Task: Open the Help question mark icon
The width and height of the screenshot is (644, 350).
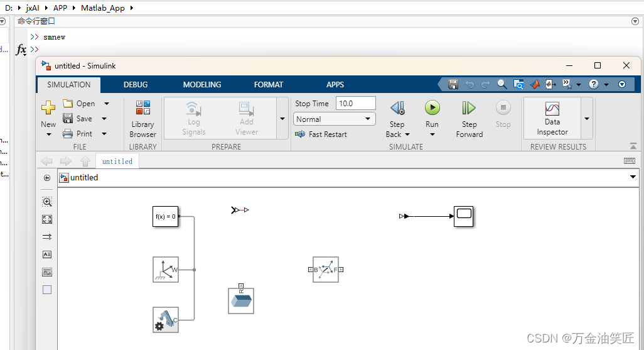Action: [x=594, y=84]
